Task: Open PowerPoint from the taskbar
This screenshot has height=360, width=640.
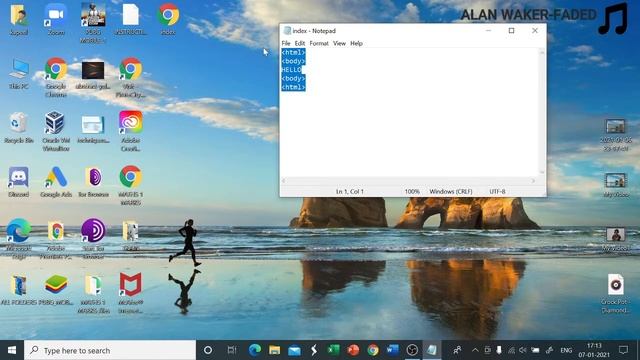Action: point(353,350)
